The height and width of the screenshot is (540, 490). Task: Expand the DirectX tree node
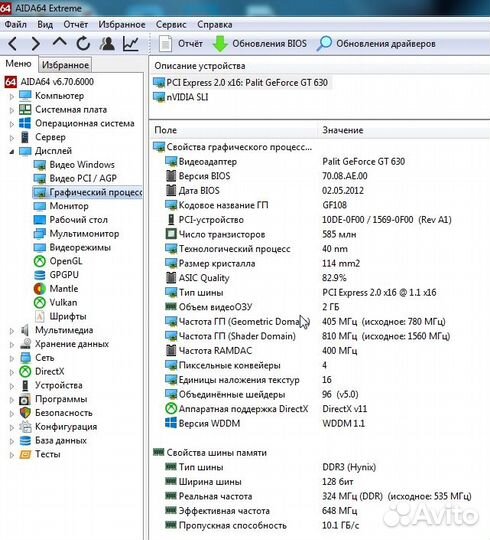[12, 372]
